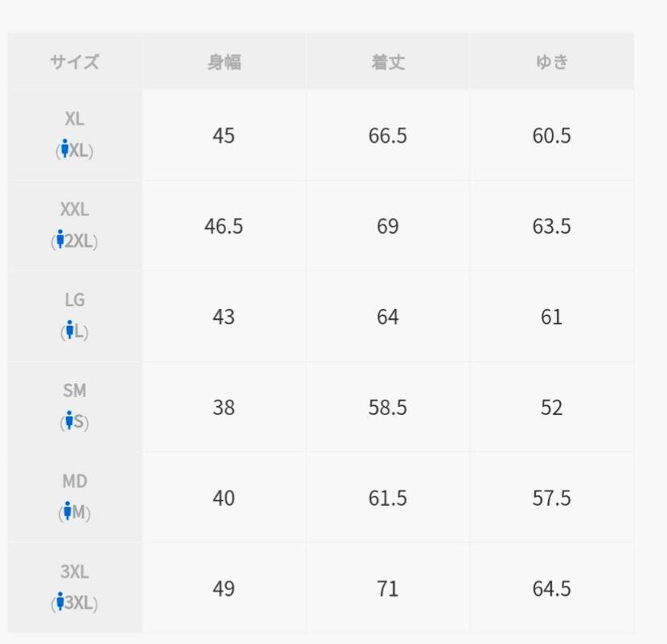Select the 身幅 column header
667x644 pixels.
(x=224, y=62)
